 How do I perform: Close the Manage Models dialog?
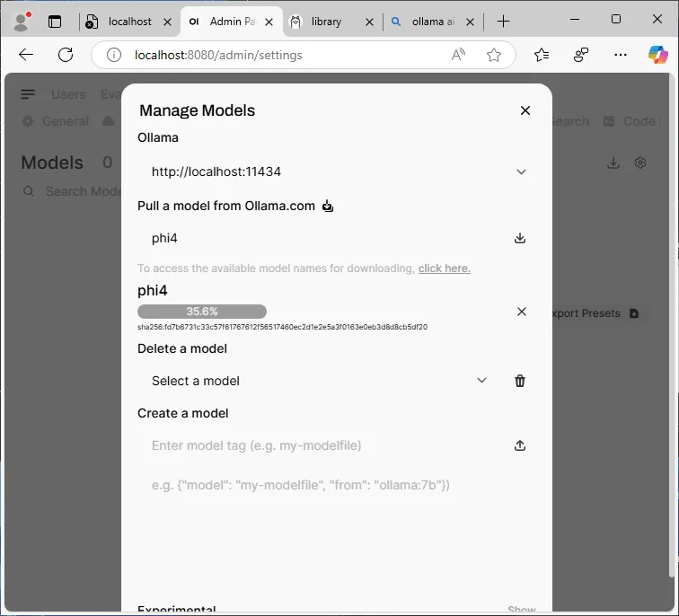pos(525,110)
